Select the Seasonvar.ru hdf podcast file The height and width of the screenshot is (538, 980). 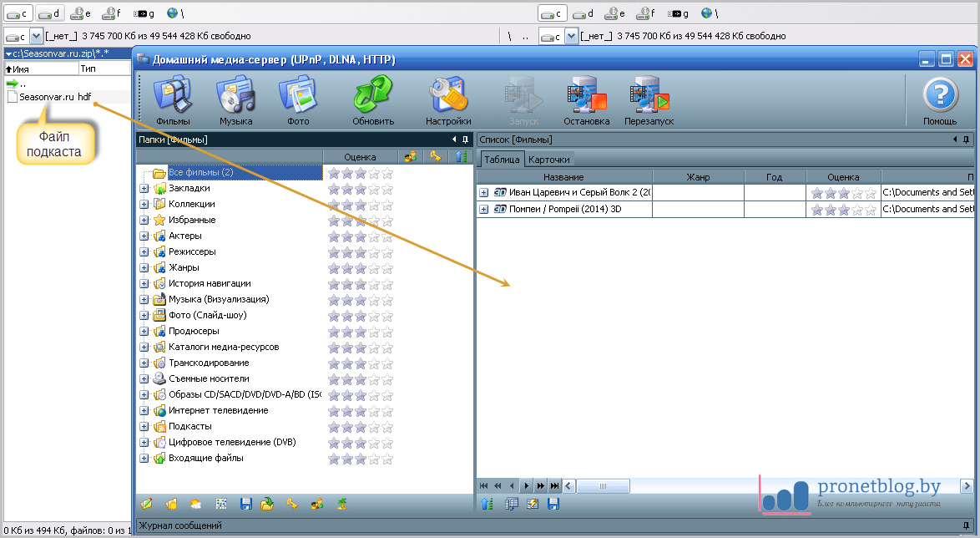click(x=50, y=97)
